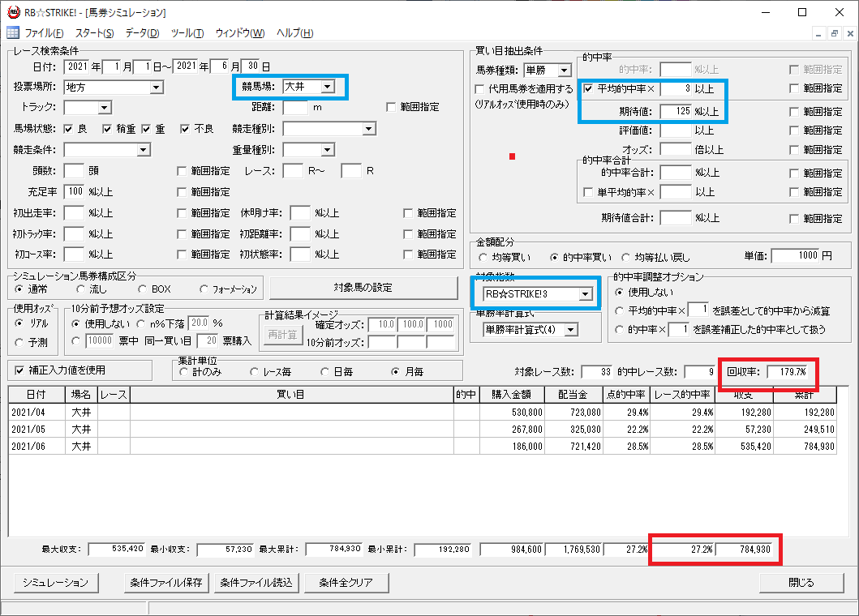Screen dimensions: 859x616
Task: Click 条件ファイル読込 button
Action: coord(256,583)
